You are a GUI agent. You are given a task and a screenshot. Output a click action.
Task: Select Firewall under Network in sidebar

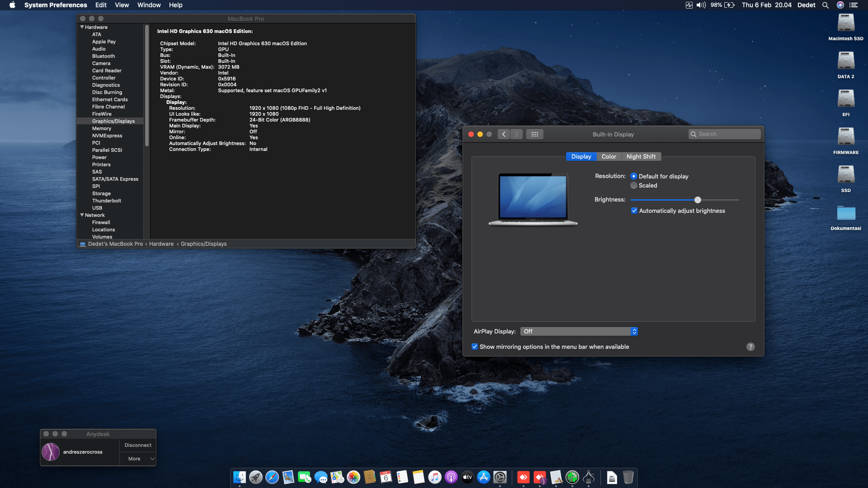101,222
